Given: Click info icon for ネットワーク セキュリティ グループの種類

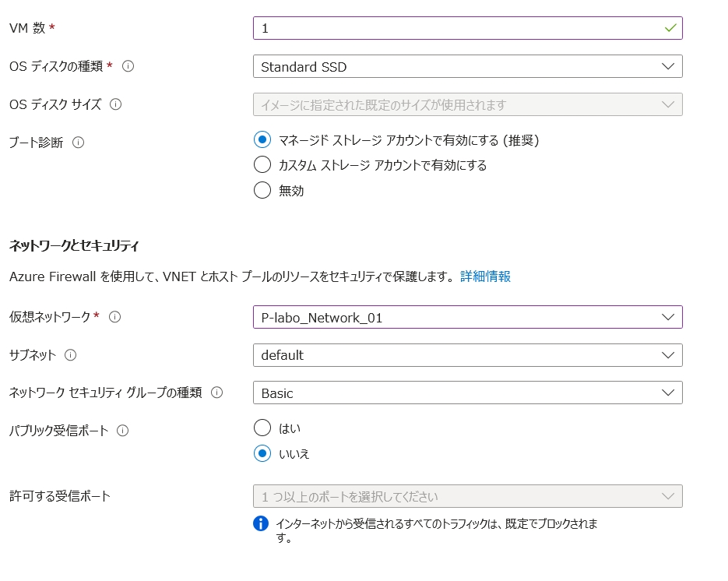Looking at the screenshot, I should coord(216,393).
